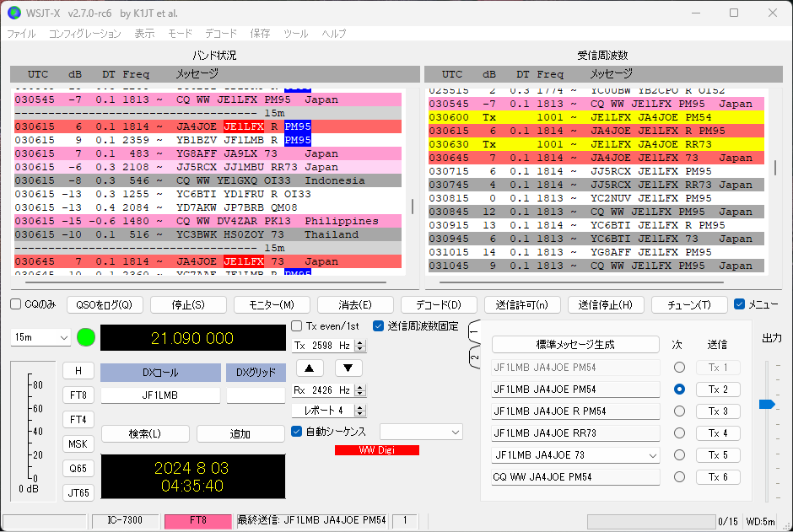Click the CQ WW YE1GXQ OI33 Indonesia row
The width and height of the screenshot is (793, 532).
[208, 180]
